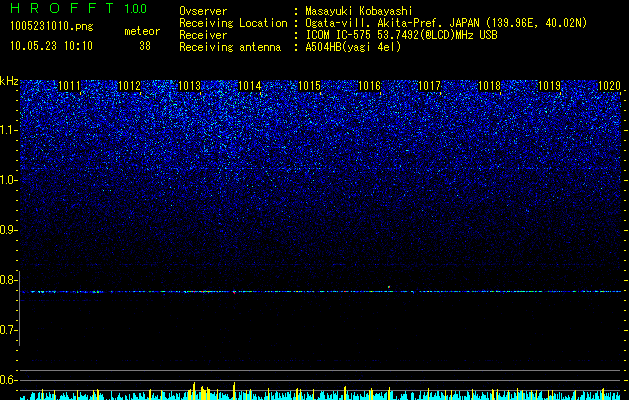Image resolution: width=629 pixels, height=400 pixels.
Task: Click the red meteor echo dot above the carrier line near 1016
Action: point(389,287)
